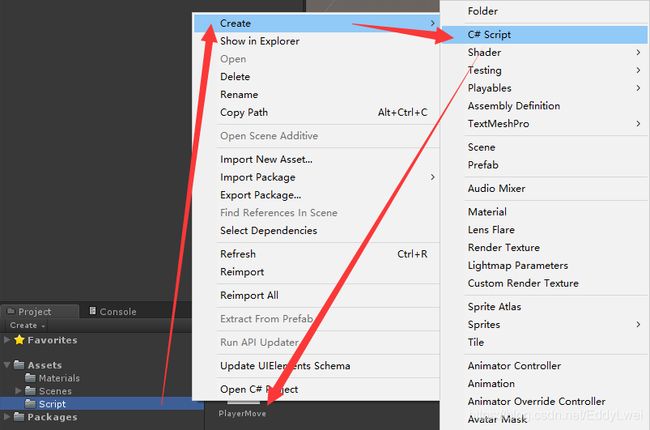The width and height of the screenshot is (650, 430).
Task: Click Refresh in the context menu
Action: pyautogui.click(x=317, y=254)
